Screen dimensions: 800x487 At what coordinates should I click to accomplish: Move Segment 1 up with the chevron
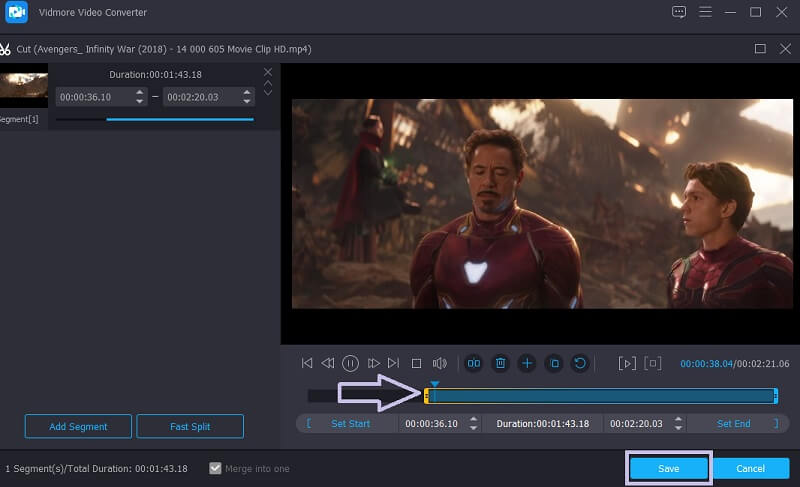(267, 83)
